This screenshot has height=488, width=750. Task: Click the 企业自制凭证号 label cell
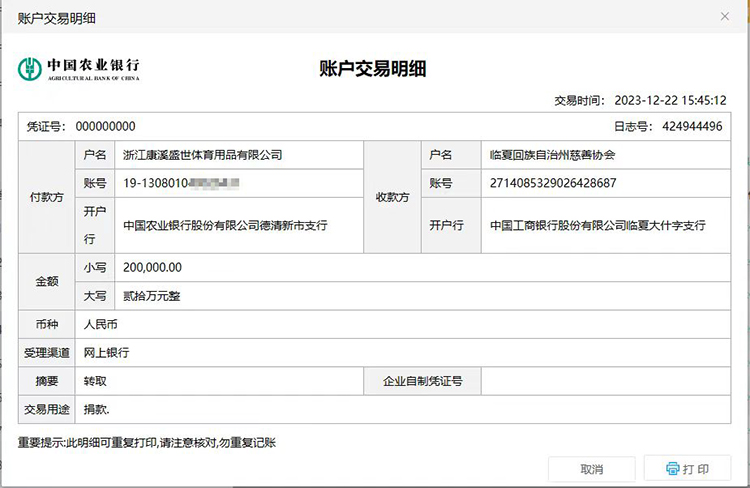(x=422, y=381)
